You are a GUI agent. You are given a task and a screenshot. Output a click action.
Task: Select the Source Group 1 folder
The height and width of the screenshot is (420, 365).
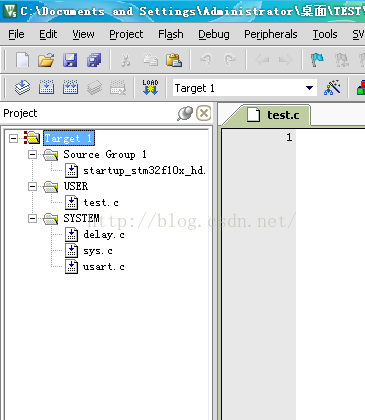(105, 154)
